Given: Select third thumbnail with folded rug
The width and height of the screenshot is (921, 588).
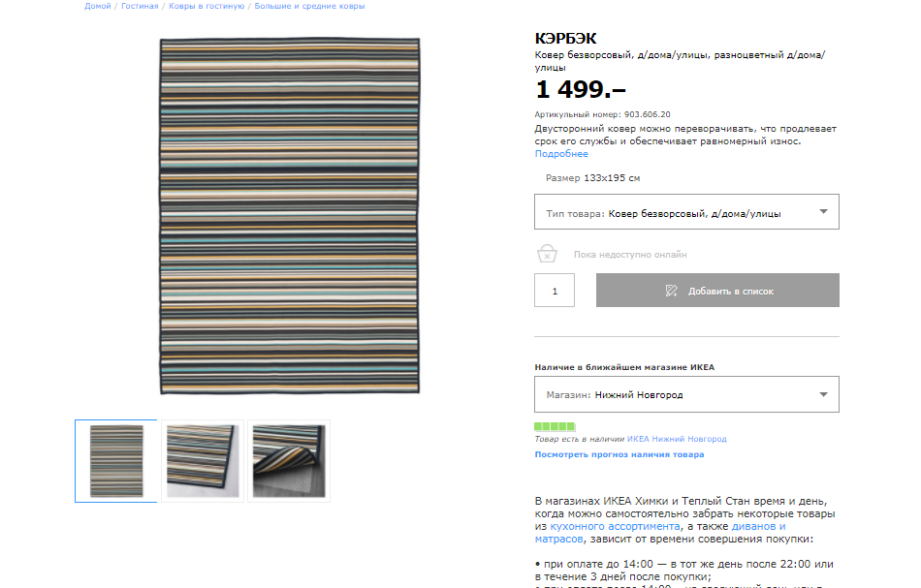Looking at the screenshot, I should (x=289, y=461).
